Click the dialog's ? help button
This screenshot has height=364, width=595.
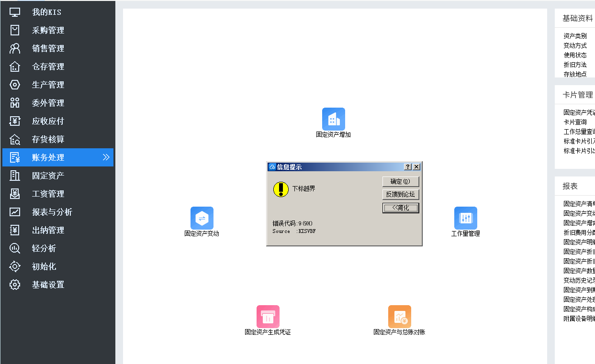(x=408, y=167)
